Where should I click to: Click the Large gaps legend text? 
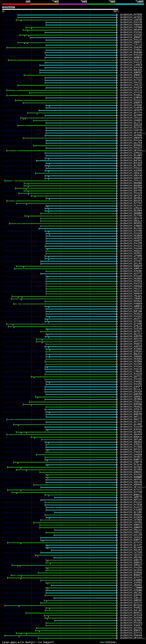[28, 642]
